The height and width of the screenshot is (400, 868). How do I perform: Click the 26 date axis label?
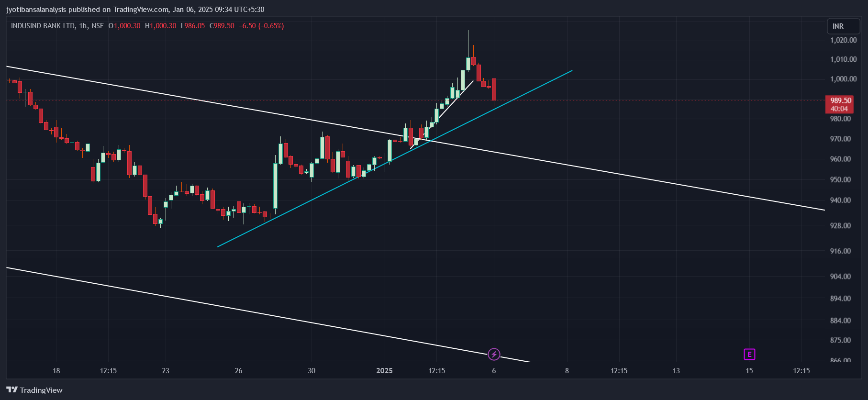pos(238,371)
